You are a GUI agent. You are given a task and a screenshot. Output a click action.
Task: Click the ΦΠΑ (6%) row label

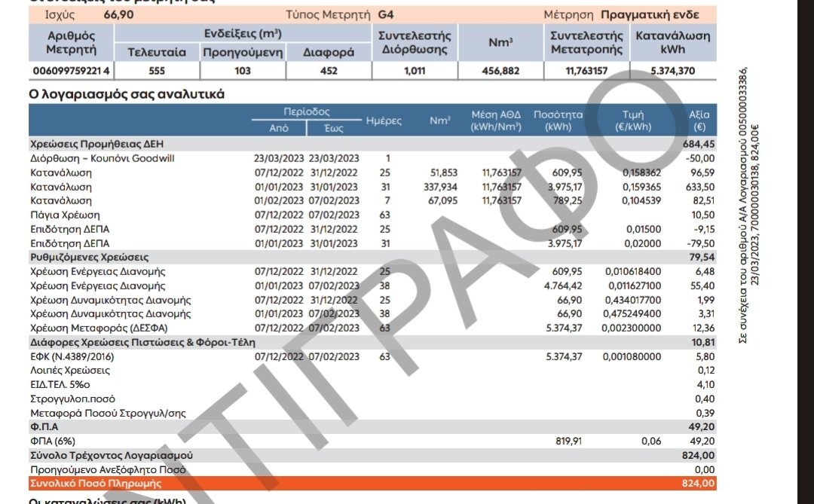[x=53, y=441]
